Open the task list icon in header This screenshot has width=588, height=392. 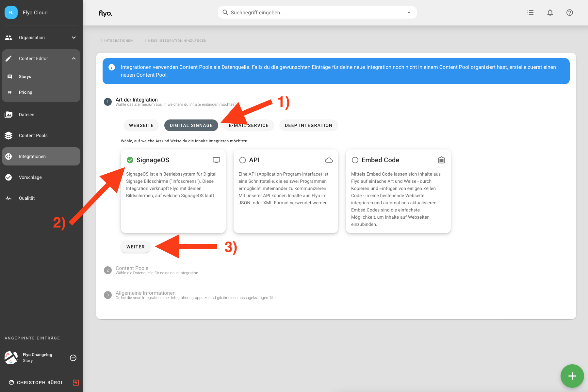click(530, 12)
